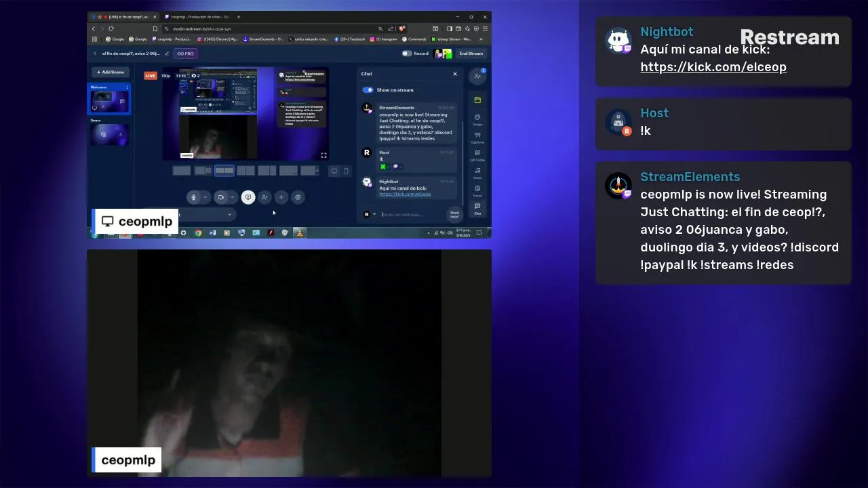The image size is (868, 488).
Task: Select the highlighted third layout thumbnail
Action: pos(224,171)
